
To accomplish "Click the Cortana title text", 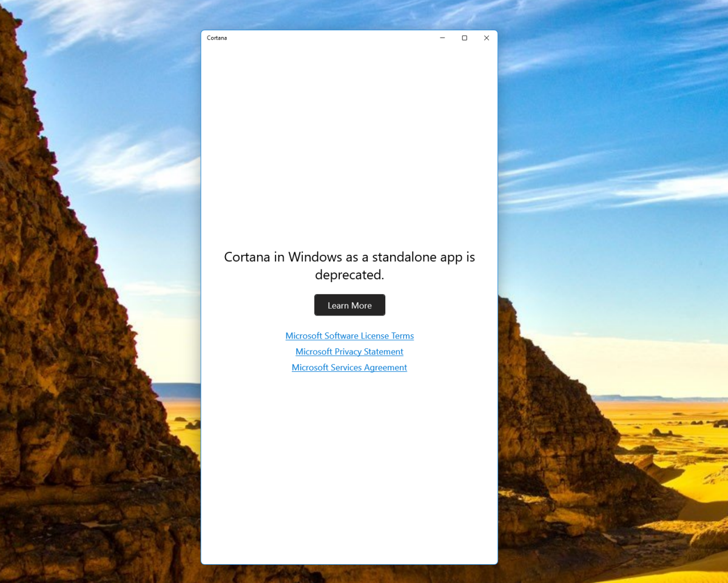I will tap(217, 38).
